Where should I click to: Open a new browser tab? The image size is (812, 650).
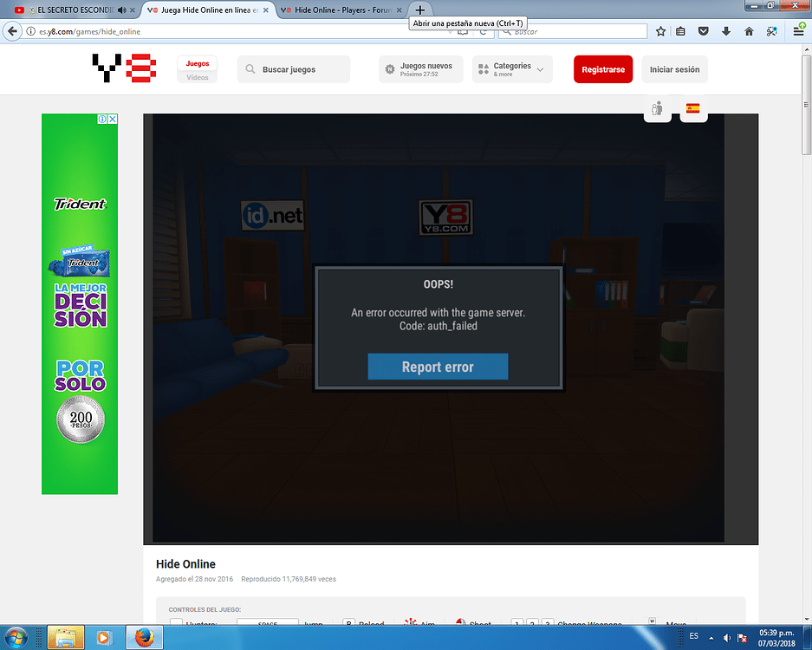point(419,11)
